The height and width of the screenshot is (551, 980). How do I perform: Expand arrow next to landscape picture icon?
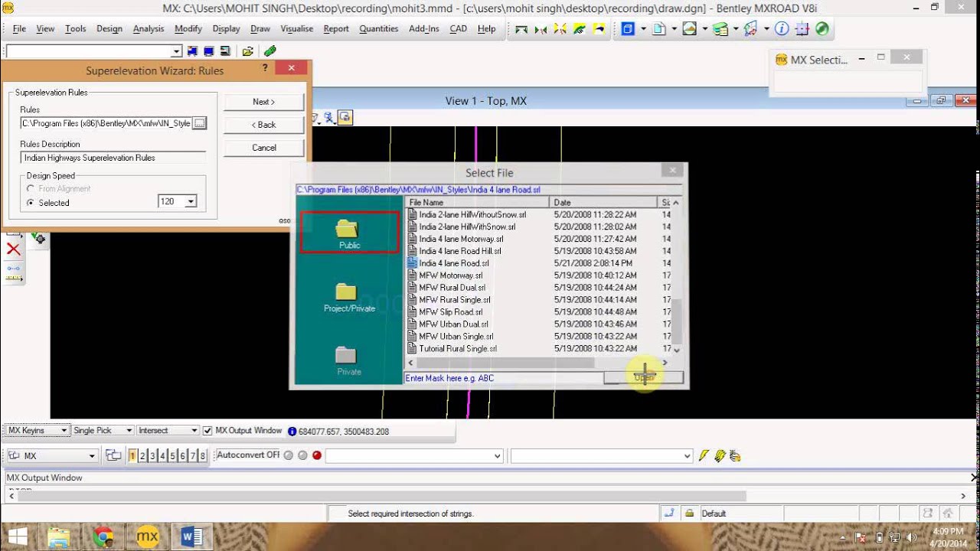pos(704,29)
